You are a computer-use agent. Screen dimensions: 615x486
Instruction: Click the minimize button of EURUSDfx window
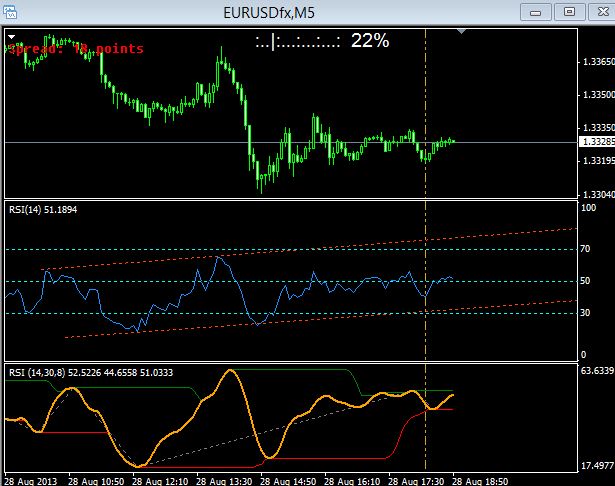[535, 13]
